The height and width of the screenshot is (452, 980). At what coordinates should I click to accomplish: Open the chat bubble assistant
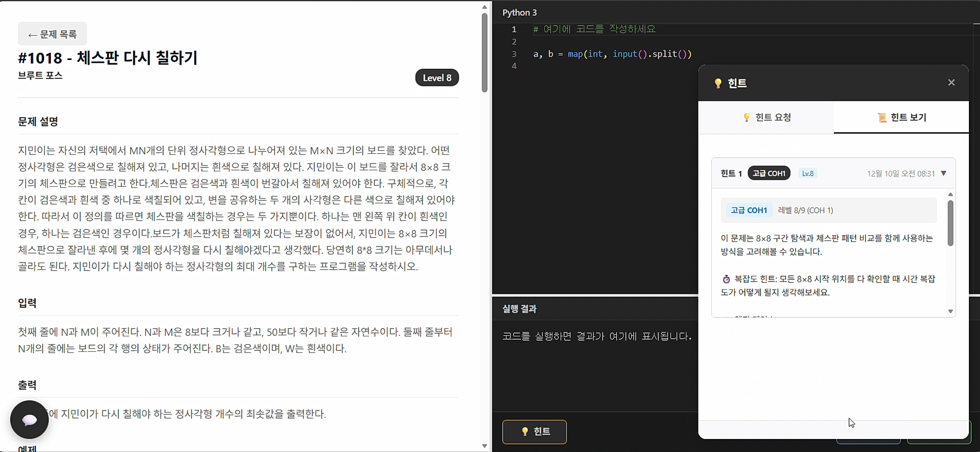29,420
